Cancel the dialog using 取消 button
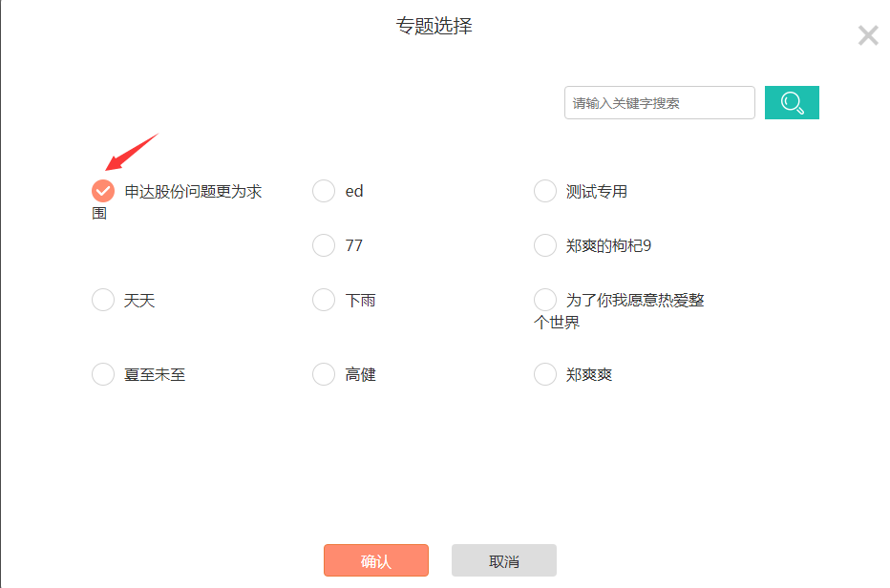The width and height of the screenshot is (890, 588). [x=504, y=560]
